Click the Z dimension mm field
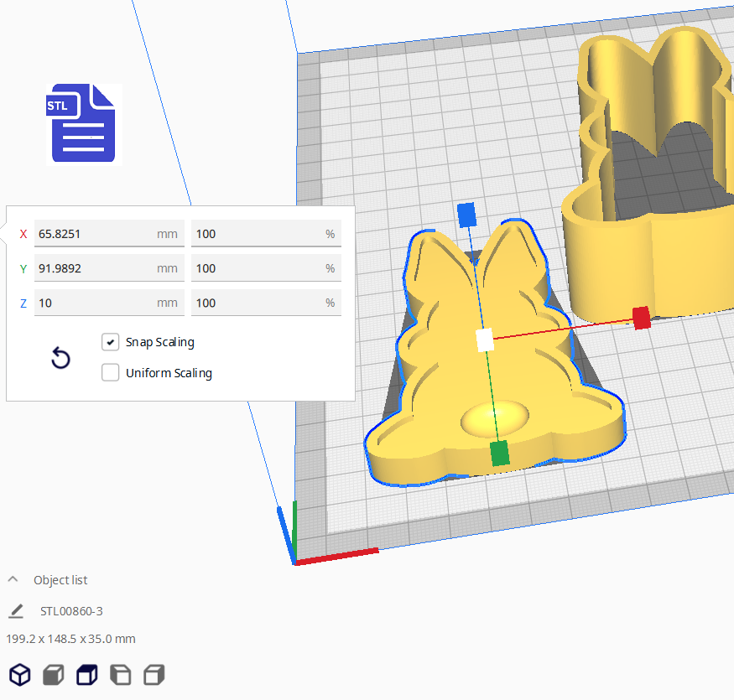734x700 pixels. pyautogui.click(x=94, y=303)
